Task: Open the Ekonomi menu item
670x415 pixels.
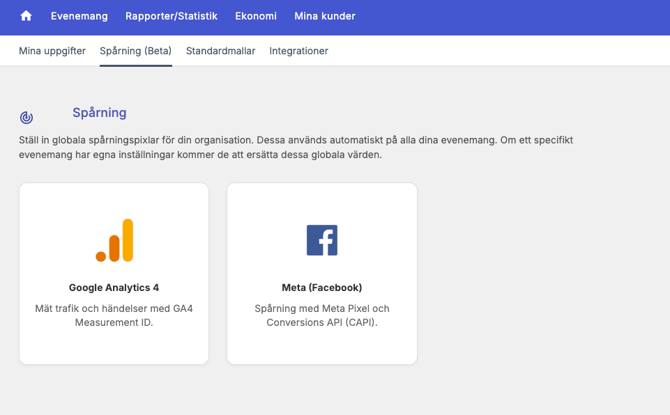Action: coord(256,16)
